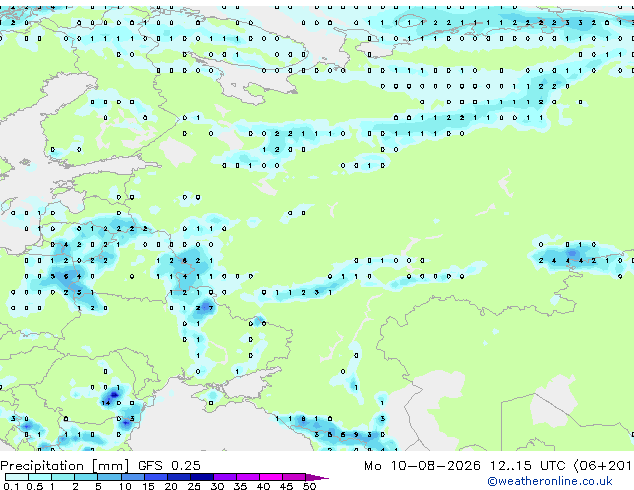Click the date "Mo 10-08-2026"
The height and width of the screenshot is (490, 634).
pos(422,466)
